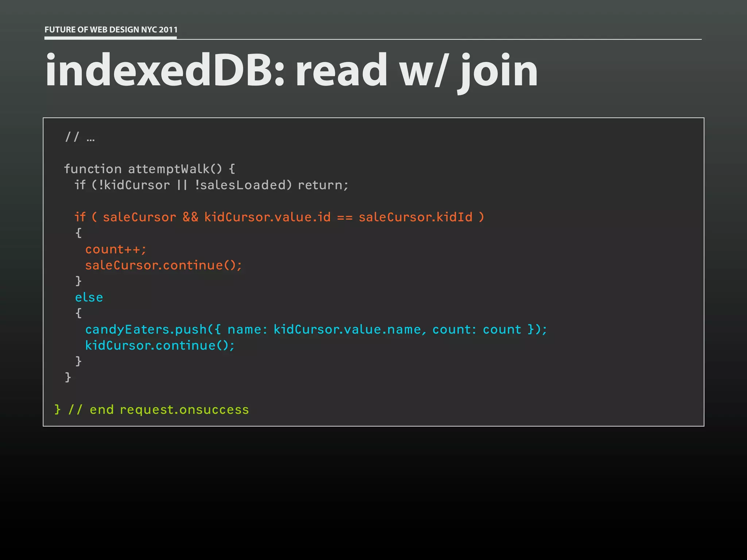Click 'name: kidCursor.value.name,' argument text
Image resolution: width=747 pixels, height=560 pixels.
pyautogui.click(x=327, y=330)
